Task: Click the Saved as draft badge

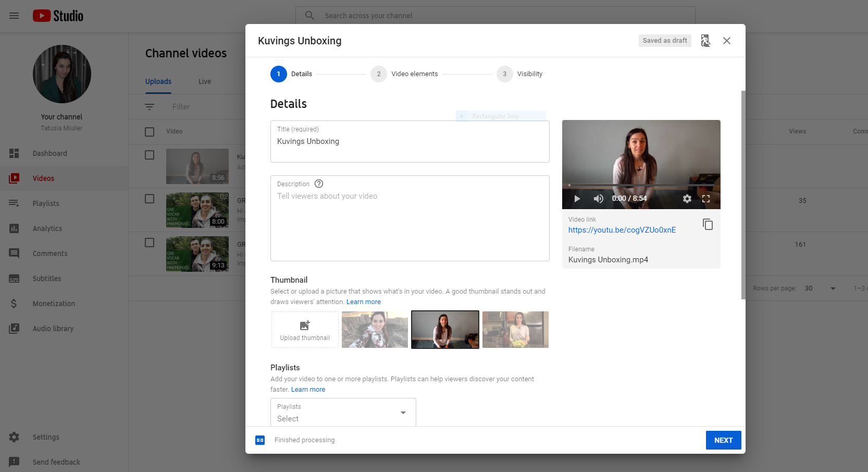Action: (665, 41)
